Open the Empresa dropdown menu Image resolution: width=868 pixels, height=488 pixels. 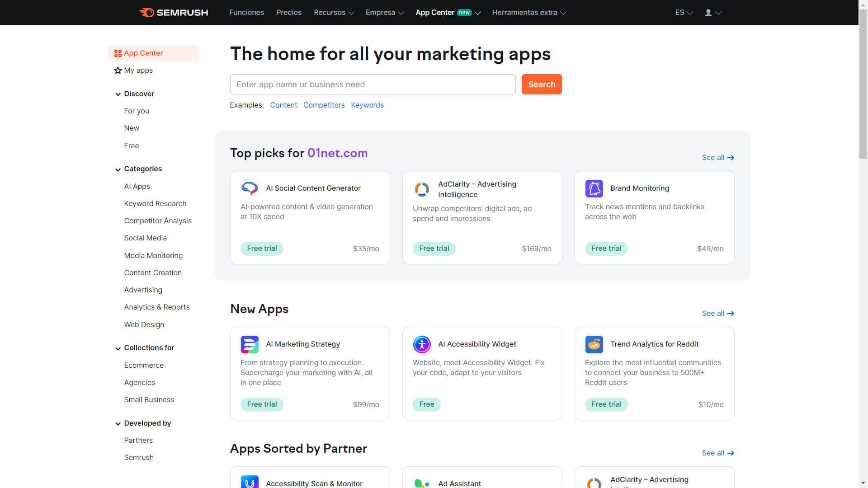(x=385, y=13)
